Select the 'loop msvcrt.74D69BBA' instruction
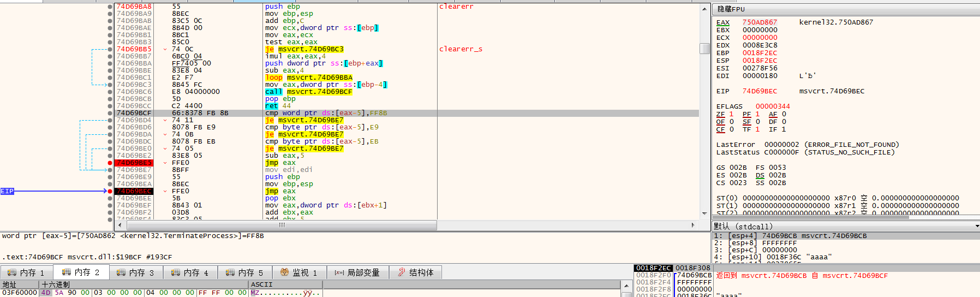 (x=308, y=78)
